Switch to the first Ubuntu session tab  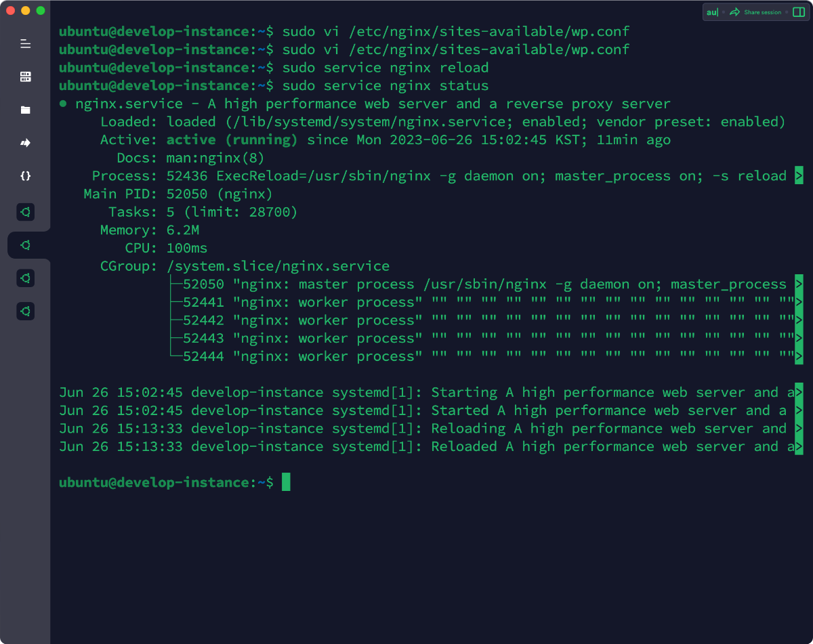(25, 212)
